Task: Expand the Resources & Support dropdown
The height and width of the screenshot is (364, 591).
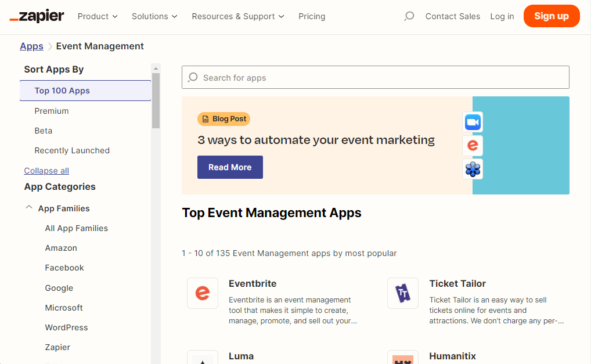Action: pos(238,16)
